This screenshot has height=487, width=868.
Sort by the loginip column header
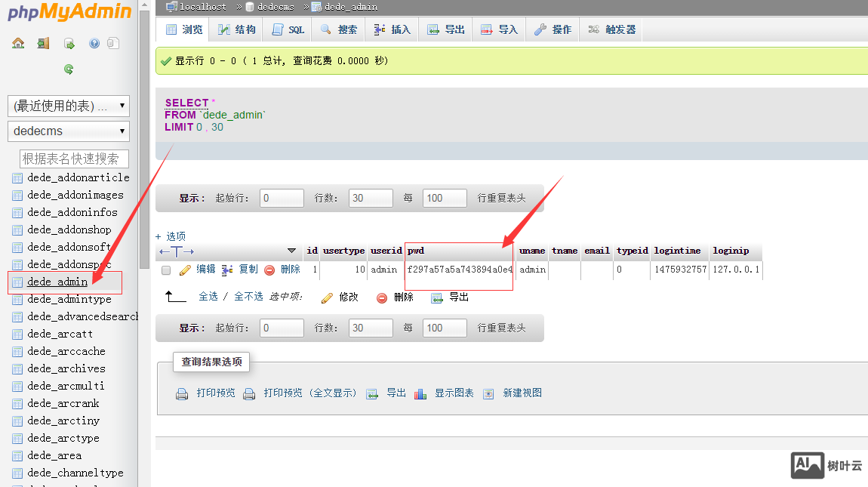tap(731, 251)
